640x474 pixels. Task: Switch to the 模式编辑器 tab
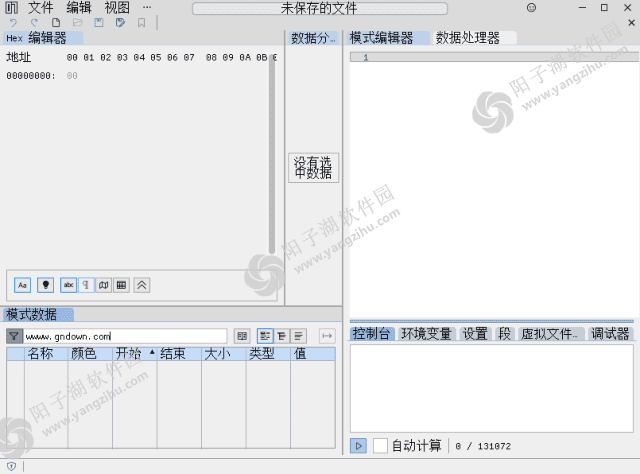[x=388, y=38]
